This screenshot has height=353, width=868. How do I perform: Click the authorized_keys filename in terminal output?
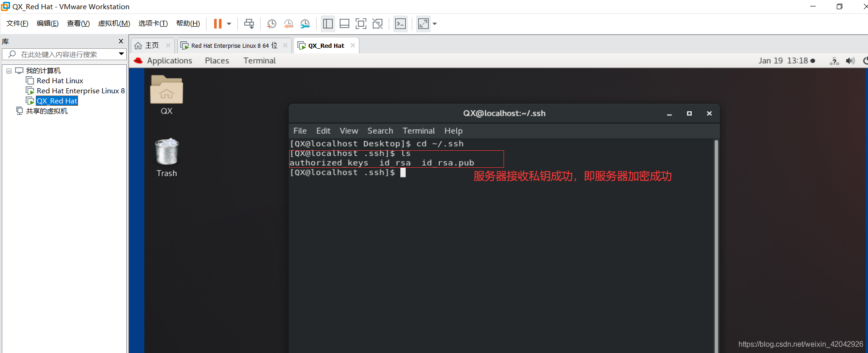(x=329, y=163)
